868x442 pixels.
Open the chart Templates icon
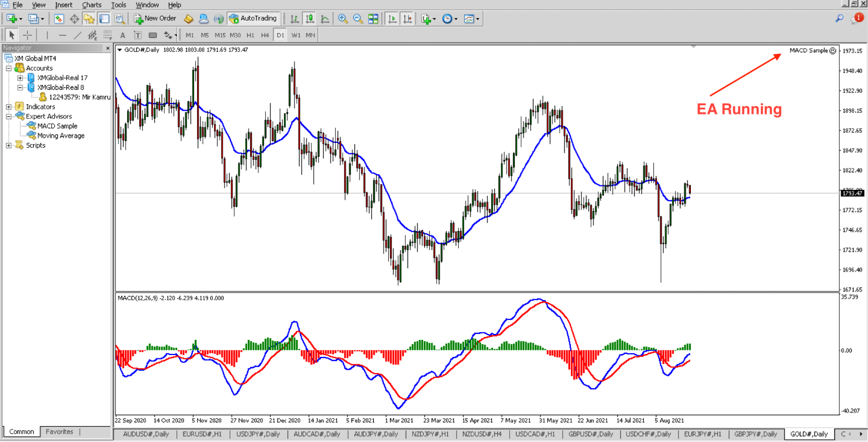click(x=469, y=19)
